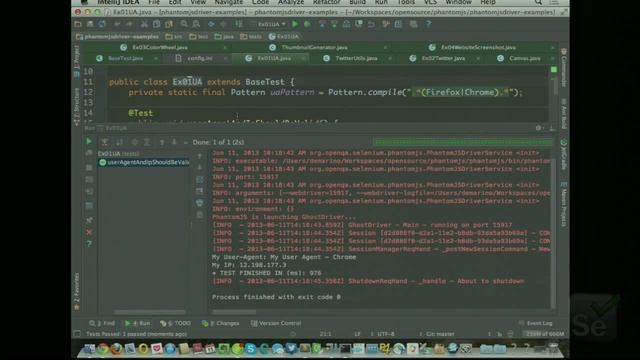This screenshot has width=640, height=360.
Task: Toggle hide passed tests in Run panel
Action: click(105, 142)
